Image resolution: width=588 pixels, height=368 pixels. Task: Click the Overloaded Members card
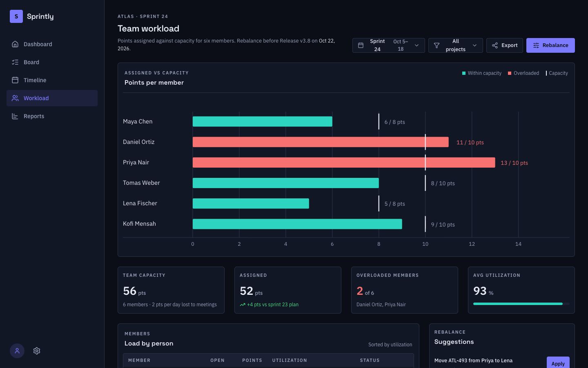pyautogui.click(x=405, y=290)
